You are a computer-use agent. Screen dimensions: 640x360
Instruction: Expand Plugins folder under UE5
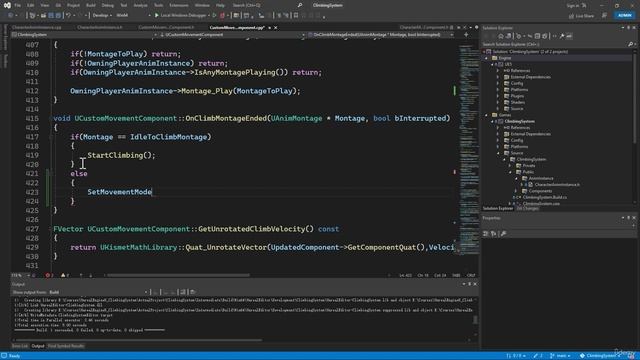498,96
